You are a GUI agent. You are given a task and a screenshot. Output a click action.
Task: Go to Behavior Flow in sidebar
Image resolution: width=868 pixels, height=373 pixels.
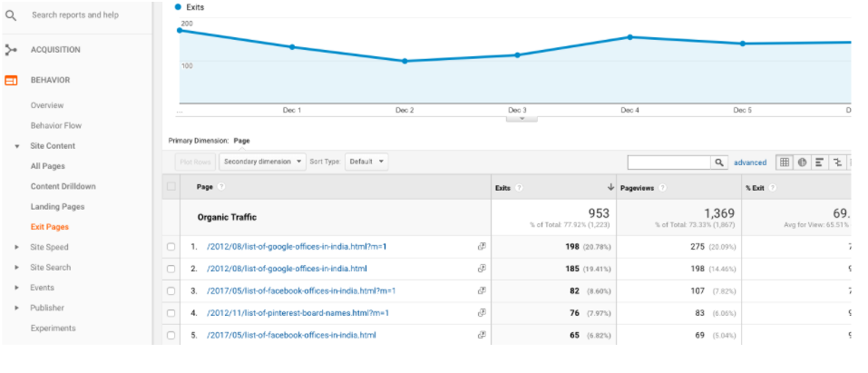[55, 125]
